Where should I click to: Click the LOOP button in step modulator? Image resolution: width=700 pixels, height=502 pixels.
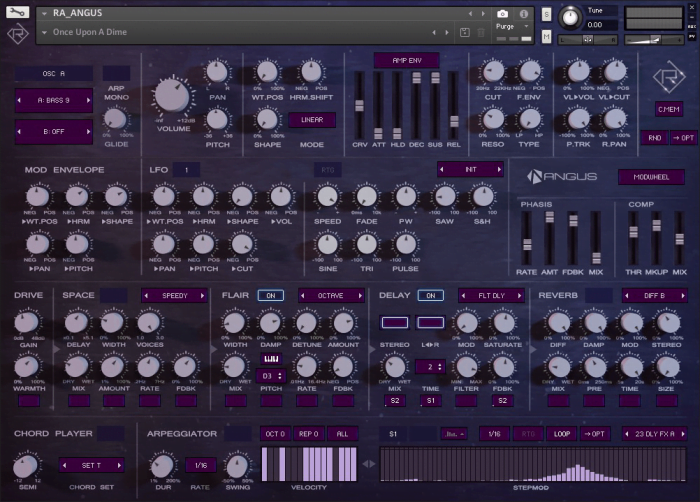coord(562,434)
